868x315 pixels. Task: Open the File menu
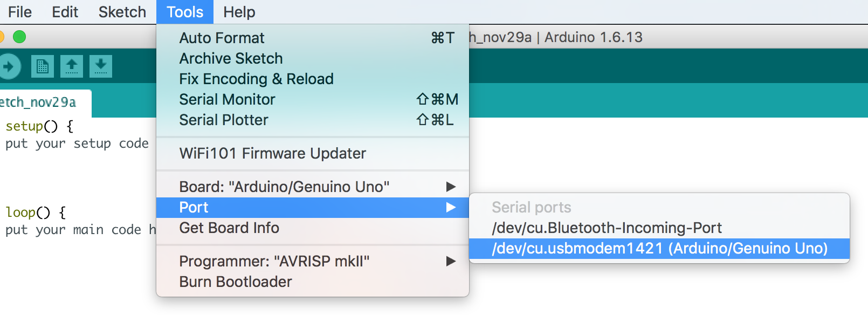click(x=20, y=12)
